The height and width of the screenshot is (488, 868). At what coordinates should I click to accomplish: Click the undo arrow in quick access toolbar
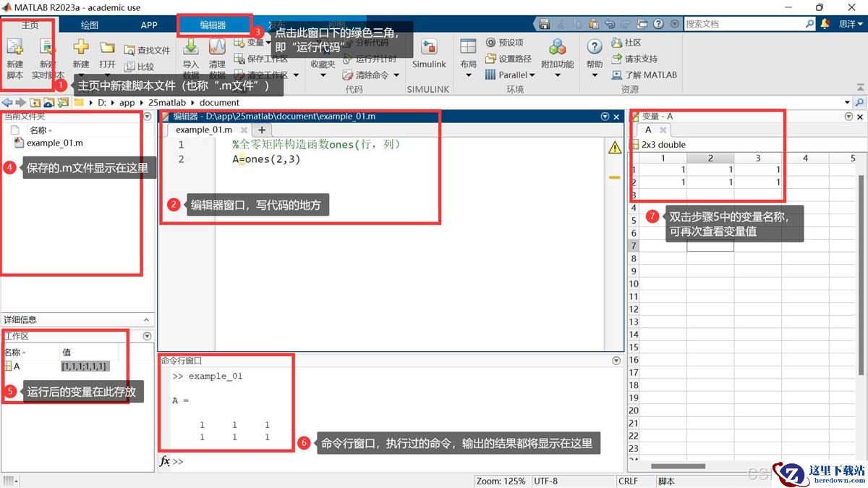click(x=610, y=24)
